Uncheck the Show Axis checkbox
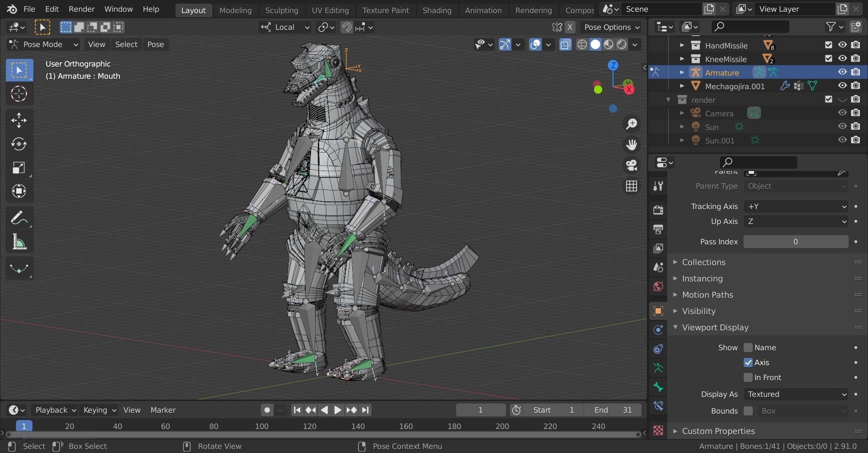 tap(748, 362)
